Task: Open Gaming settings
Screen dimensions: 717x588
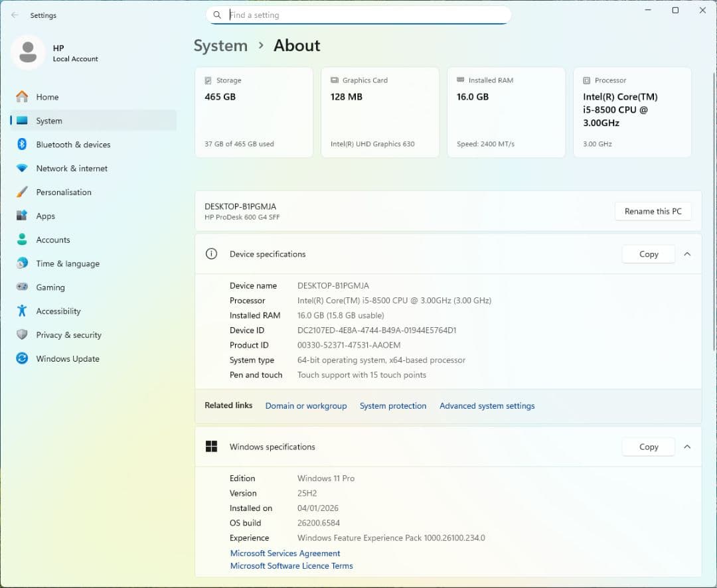Action: tap(50, 287)
